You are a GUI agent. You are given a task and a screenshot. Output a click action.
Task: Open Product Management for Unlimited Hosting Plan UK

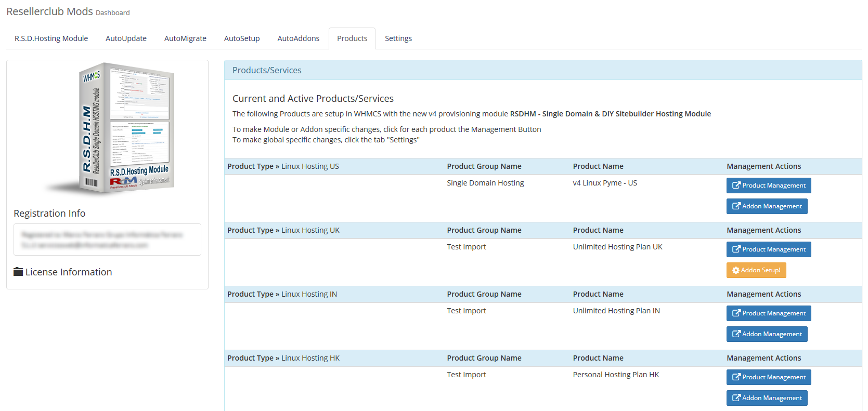[x=769, y=249]
